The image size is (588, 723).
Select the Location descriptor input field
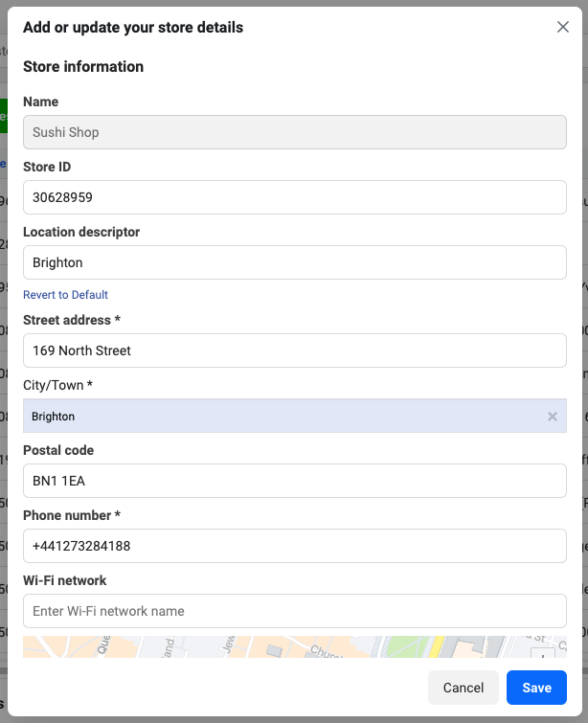coord(295,262)
